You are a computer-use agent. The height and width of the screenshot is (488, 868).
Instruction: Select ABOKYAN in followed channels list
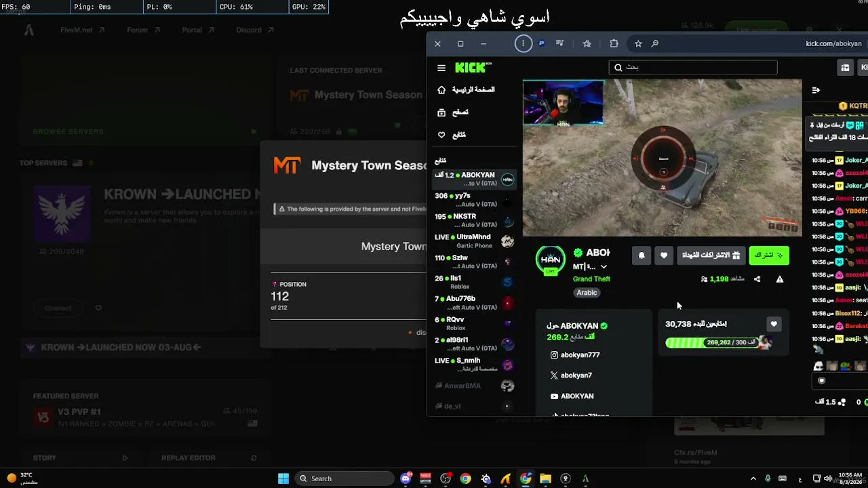(475, 179)
